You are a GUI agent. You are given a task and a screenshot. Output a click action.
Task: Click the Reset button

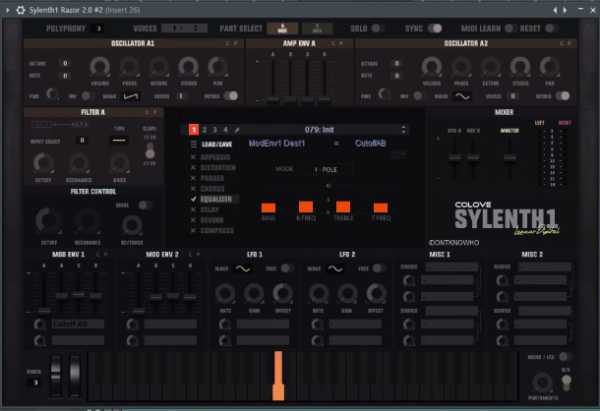point(550,28)
